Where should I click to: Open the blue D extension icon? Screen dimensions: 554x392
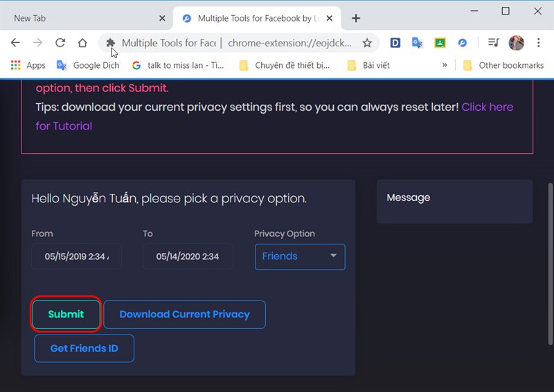click(x=395, y=43)
